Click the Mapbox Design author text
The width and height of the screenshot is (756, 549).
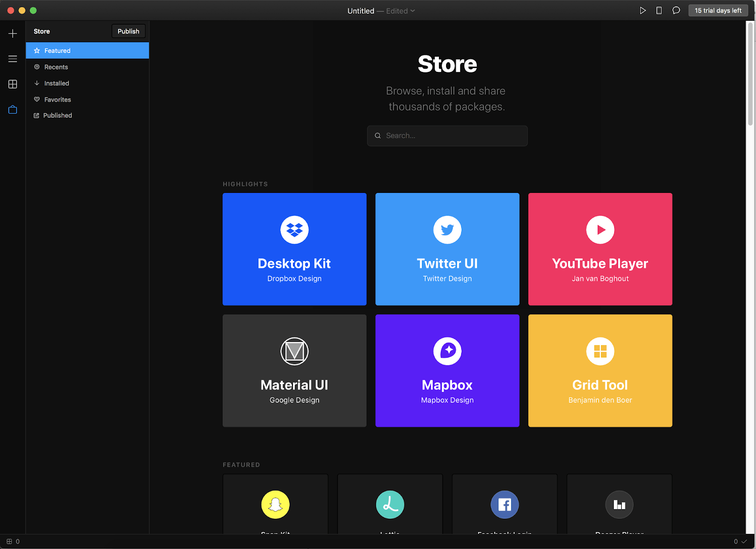pos(447,400)
